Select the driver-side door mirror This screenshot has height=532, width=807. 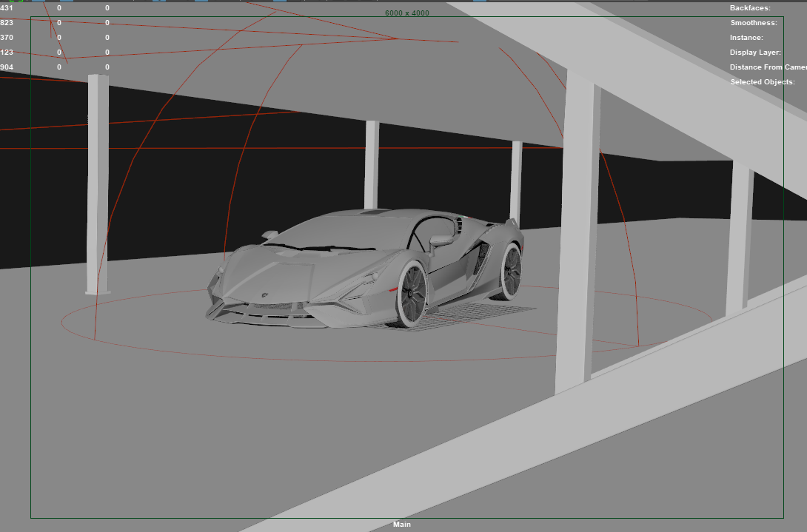(x=442, y=240)
